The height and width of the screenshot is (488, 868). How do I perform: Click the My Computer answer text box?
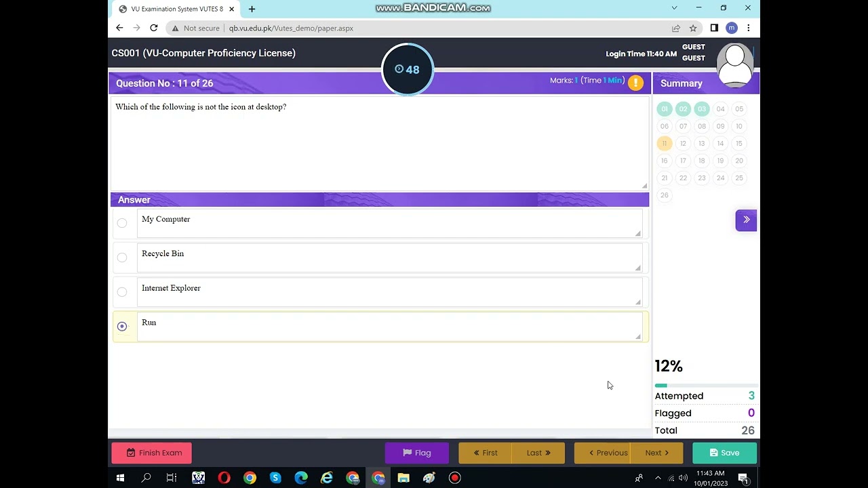[389, 224]
